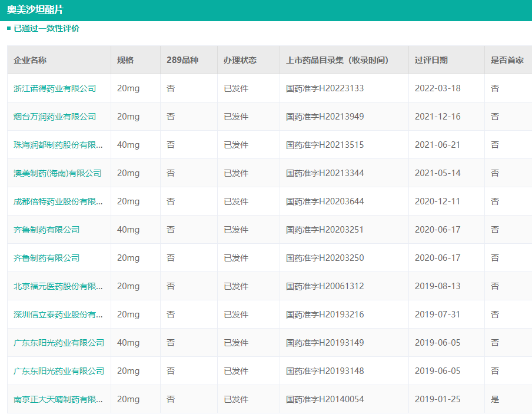Select the 澳美制药(海南)有限公司 link
The image size is (532, 414).
click(x=58, y=173)
